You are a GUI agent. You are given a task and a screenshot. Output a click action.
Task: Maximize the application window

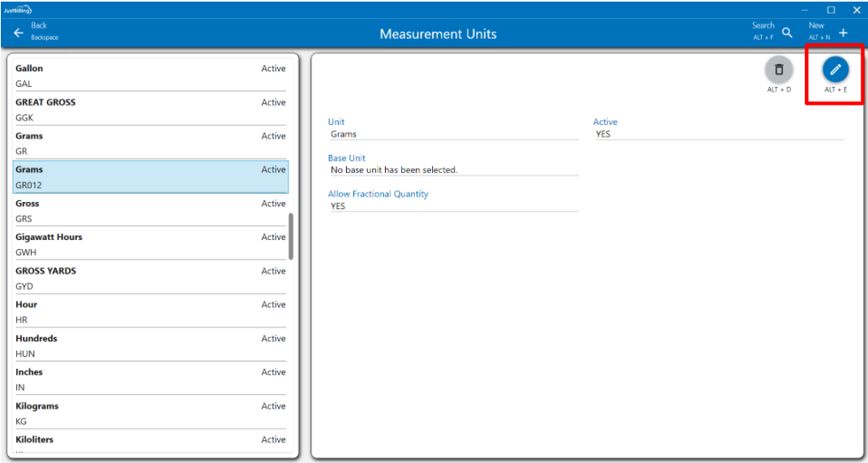tap(831, 10)
